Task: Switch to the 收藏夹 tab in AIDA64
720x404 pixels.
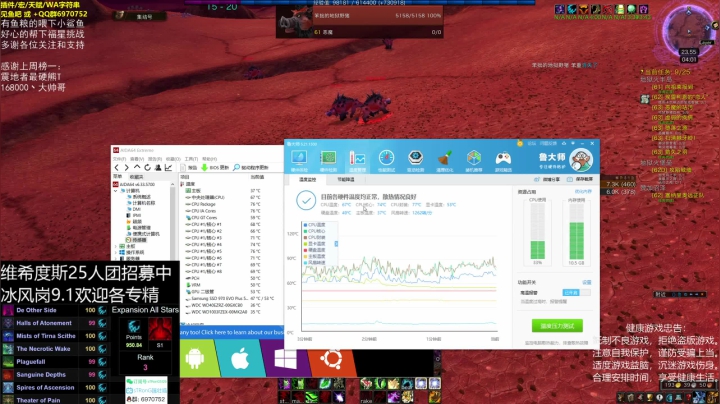Action: point(136,177)
